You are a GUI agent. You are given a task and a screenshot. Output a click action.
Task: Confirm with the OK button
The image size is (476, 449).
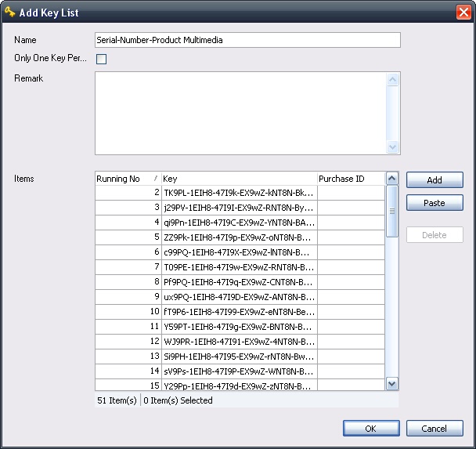coord(371,429)
